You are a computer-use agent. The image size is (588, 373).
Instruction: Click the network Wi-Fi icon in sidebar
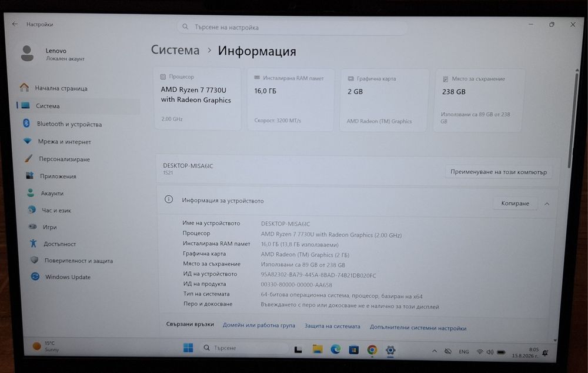click(x=28, y=141)
